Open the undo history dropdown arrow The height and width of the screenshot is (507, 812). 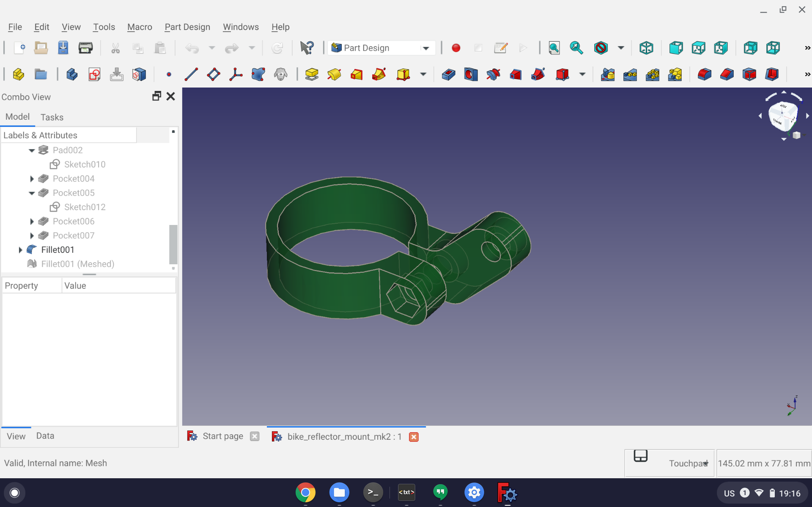pos(212,48)
